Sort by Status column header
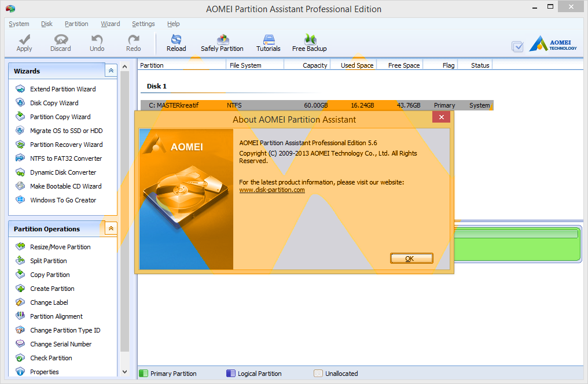This screenshot has width=588, height=384. pos(475,65)
